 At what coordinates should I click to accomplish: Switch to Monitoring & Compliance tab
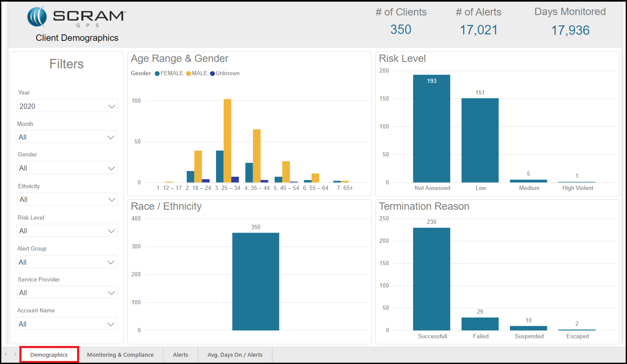120,355
